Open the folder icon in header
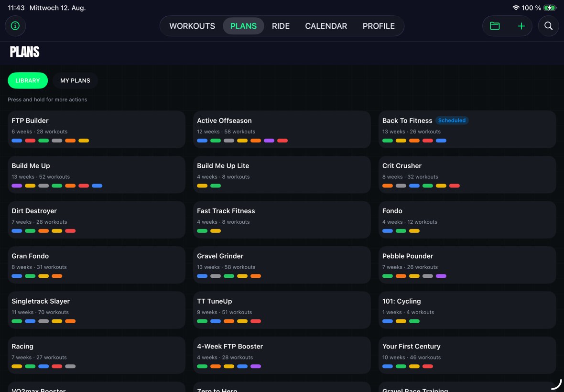The height and width of the screenshot is (392, 564). tap(495, 26)
